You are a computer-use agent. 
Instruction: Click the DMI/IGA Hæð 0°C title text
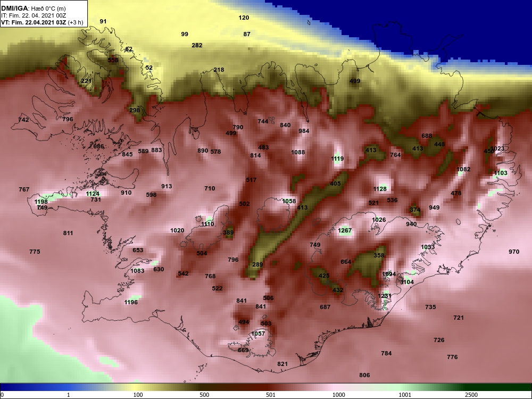point(32,9)
